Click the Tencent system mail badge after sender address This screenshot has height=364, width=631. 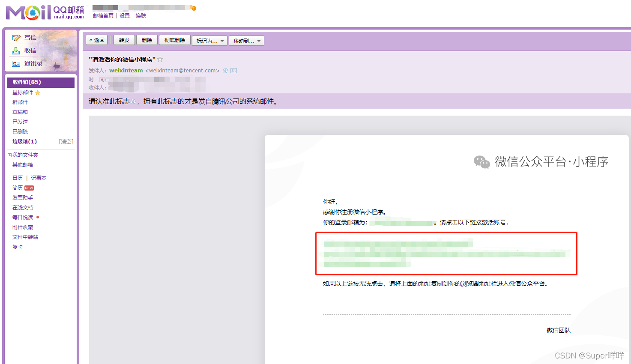pyautogui.click(x=225, y=71)
